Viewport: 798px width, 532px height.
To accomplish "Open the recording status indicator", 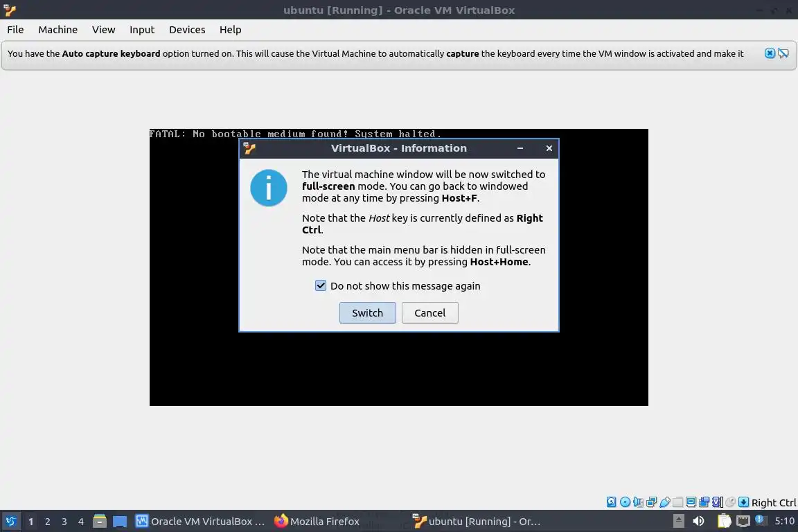I will 704,502.
